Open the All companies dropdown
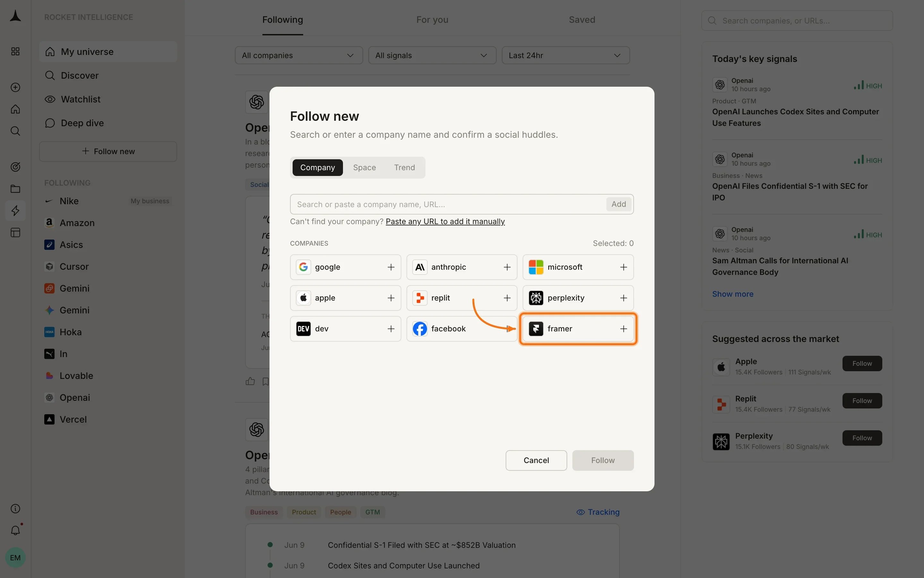Screen dimensions: 924x578 299,56
